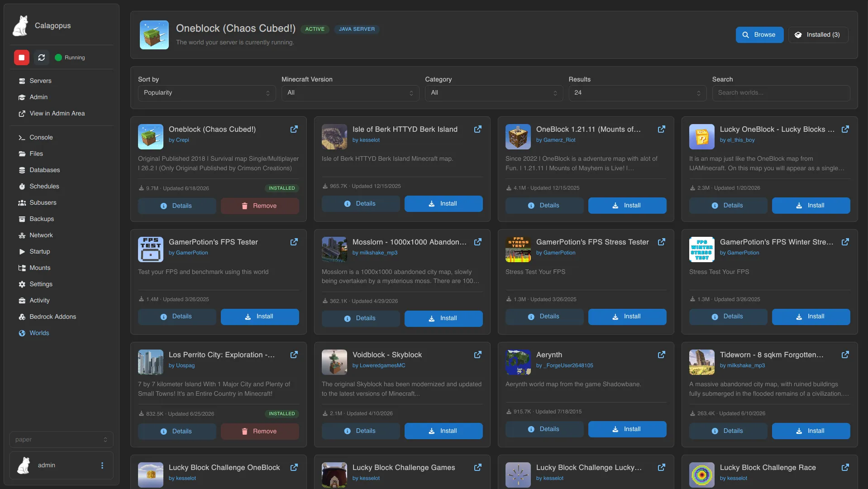Open the Minecraft Version dropdown
This screenshot has height=489, width=868.
click(350, 93)
